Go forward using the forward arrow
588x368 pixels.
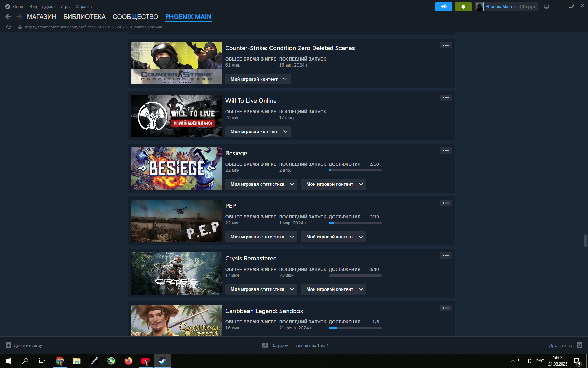(19, 16)
